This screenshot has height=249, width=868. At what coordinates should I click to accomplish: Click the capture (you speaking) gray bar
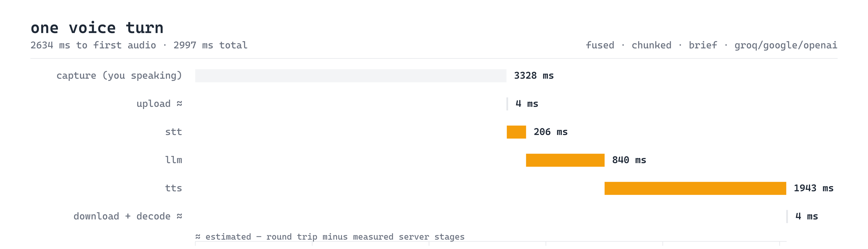click(x=351, y=76)
